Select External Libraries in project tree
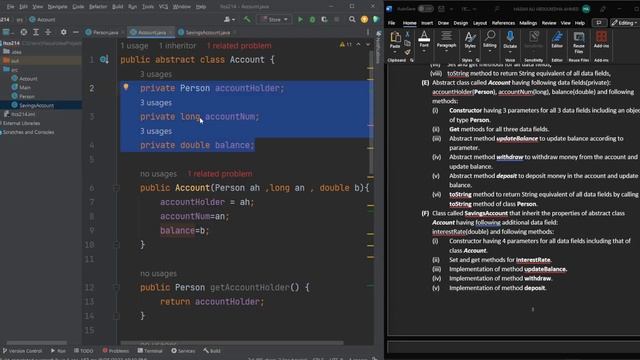This screenshot has height=360, width=640. click(20, 123)
